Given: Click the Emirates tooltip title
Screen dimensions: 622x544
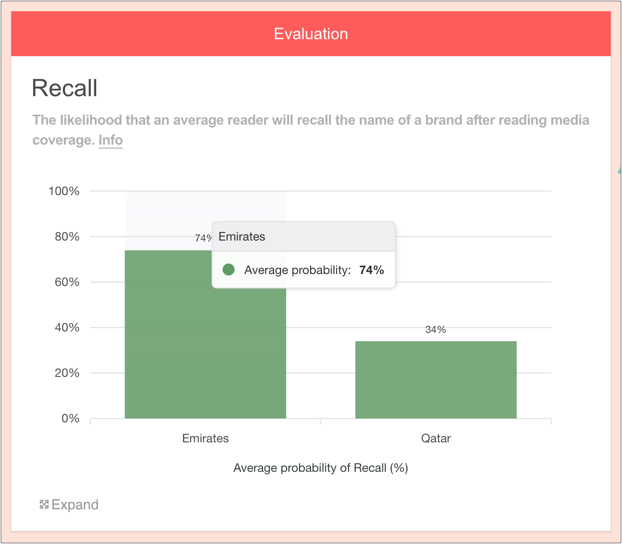Looking at the screenshot, I should [x=242, y=237].
